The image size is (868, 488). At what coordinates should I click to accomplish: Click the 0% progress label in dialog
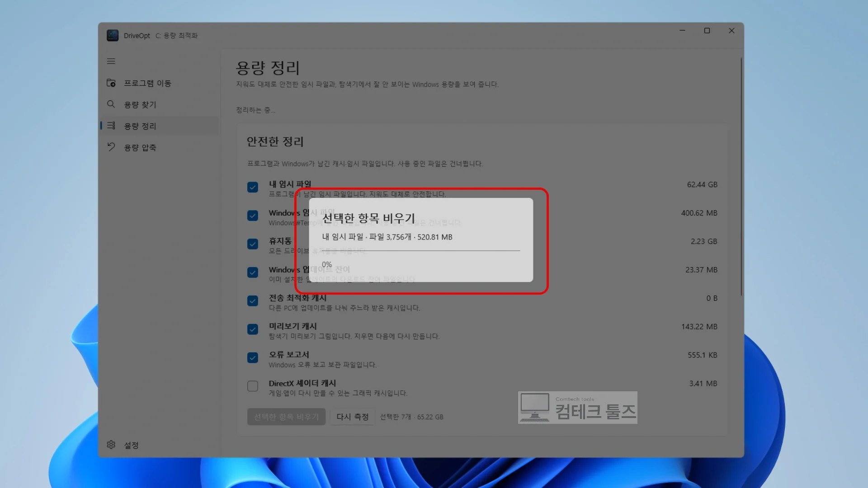click(x=327, y=264)
